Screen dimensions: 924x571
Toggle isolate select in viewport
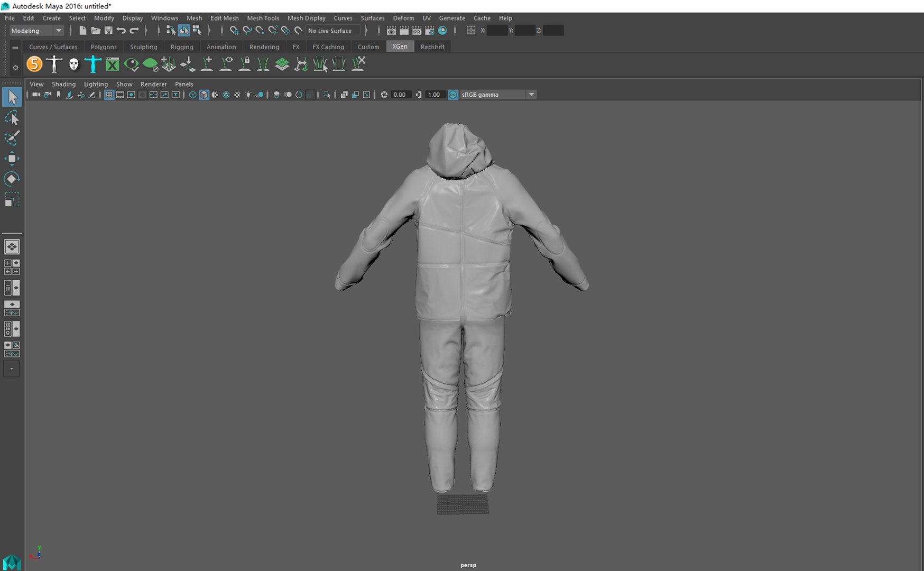(x=327, y=95)
